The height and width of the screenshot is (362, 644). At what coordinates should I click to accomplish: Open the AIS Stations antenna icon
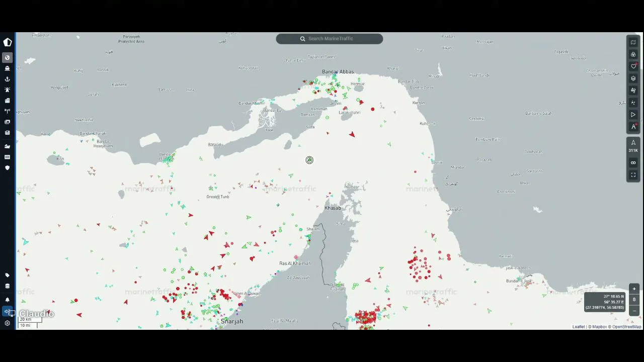(7, 111)
